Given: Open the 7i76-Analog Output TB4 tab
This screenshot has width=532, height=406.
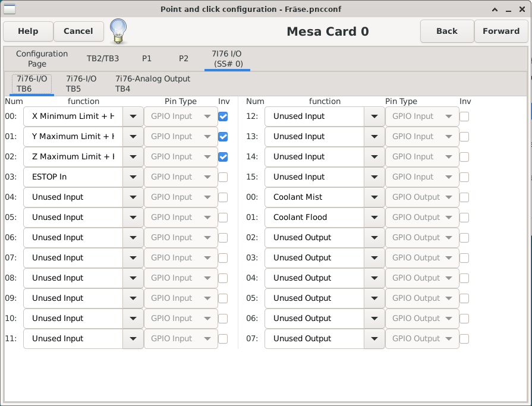Looking at the screenshot, I should click(153, 84).
